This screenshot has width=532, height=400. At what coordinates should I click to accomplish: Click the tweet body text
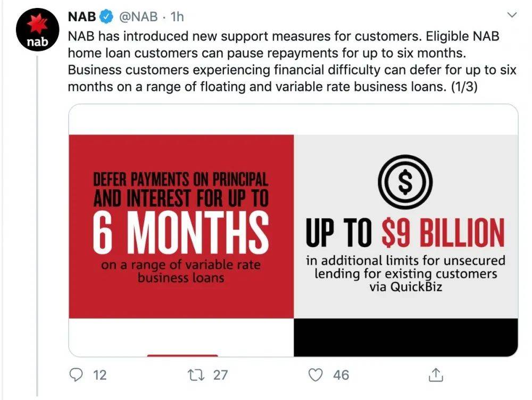[x=292, y=63]
